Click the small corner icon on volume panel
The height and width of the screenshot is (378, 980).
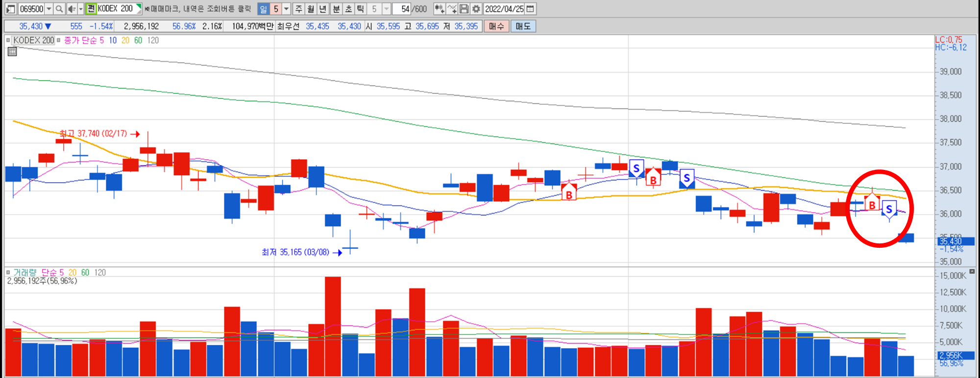coord(972,271)
